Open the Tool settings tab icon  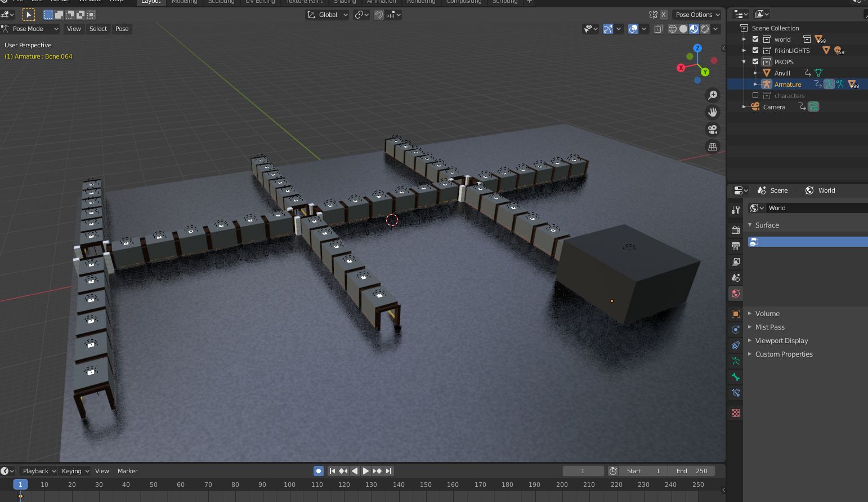pyautogui.click(x=735, y=210)
